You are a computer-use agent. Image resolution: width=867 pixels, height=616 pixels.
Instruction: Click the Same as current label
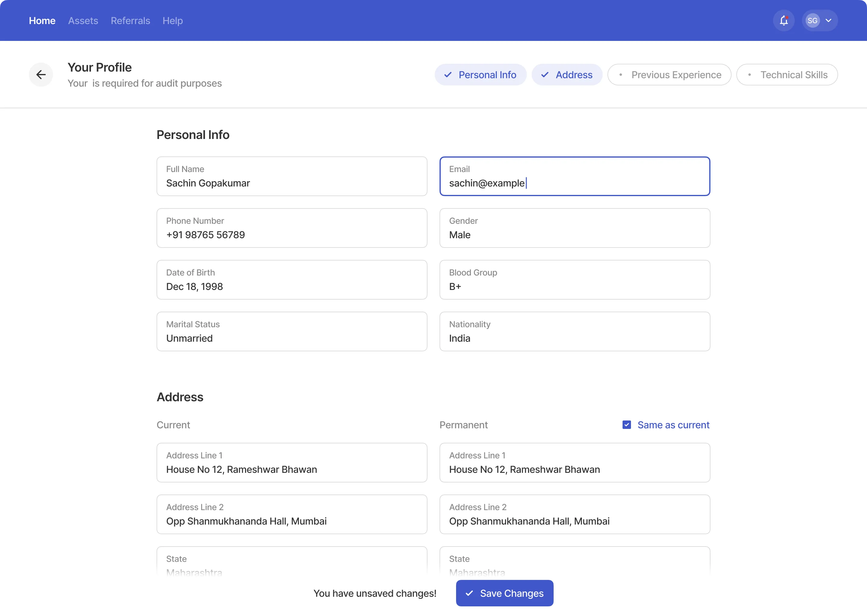click(673, 425)
